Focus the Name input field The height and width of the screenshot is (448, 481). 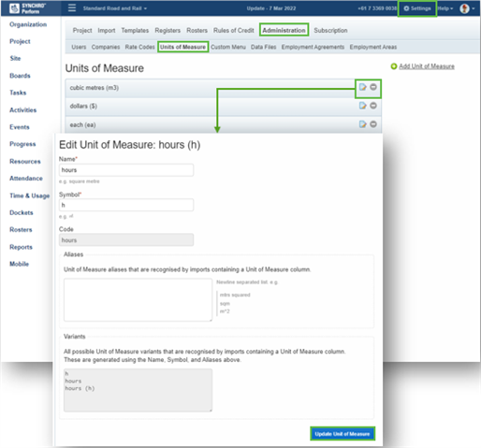126,170
